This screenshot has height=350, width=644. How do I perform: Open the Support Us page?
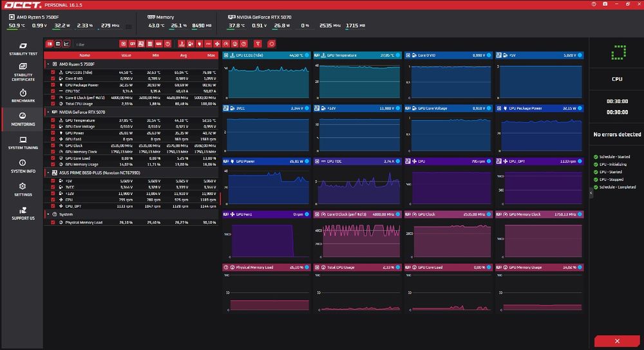coord(23,214)
